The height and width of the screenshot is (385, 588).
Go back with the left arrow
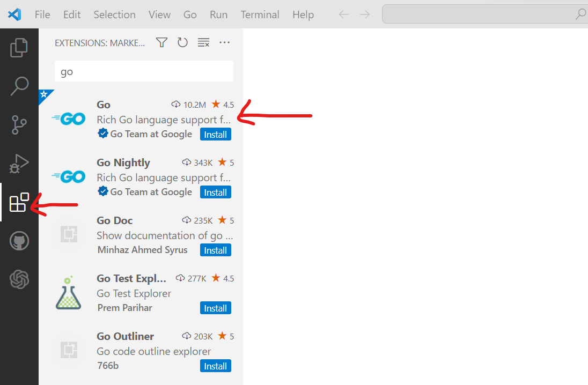344,14
